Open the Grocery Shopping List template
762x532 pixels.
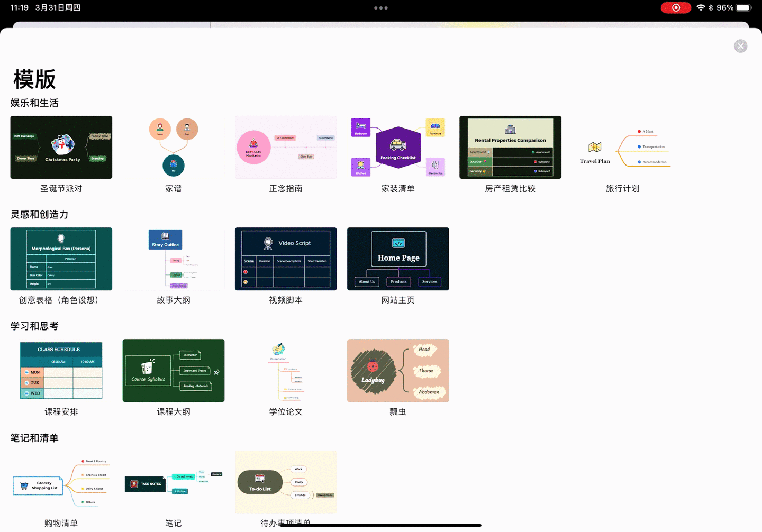tap(61, 482)
